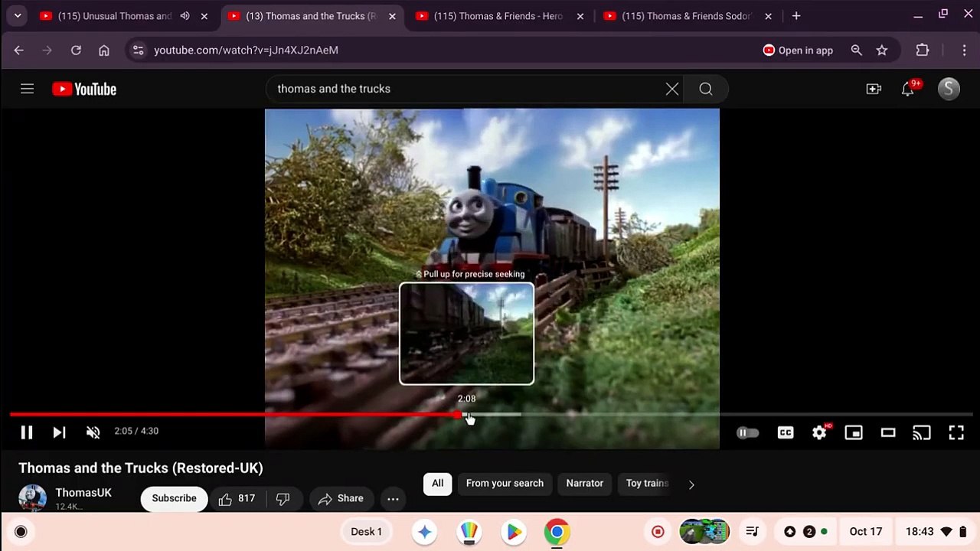Enable theater mode view
The height and width of the screenshot is (551, 980).
888,433
